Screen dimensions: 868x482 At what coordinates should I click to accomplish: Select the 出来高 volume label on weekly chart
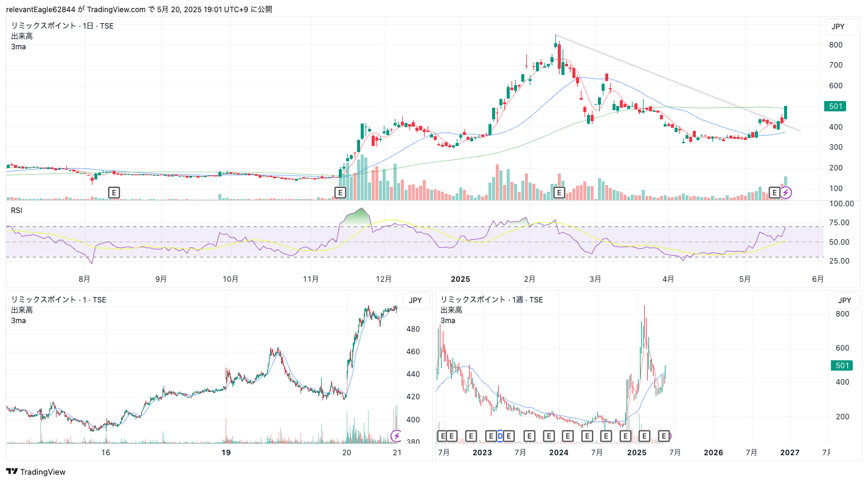coord(451,310)
